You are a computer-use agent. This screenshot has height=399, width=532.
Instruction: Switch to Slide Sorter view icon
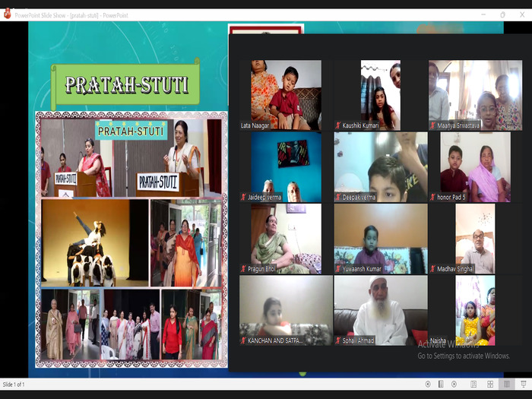(x=490, y=384)
